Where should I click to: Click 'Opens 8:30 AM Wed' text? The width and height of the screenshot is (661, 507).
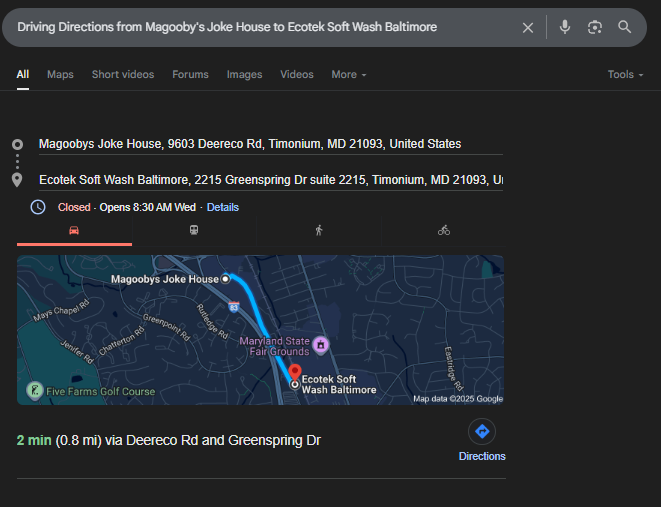148,207
